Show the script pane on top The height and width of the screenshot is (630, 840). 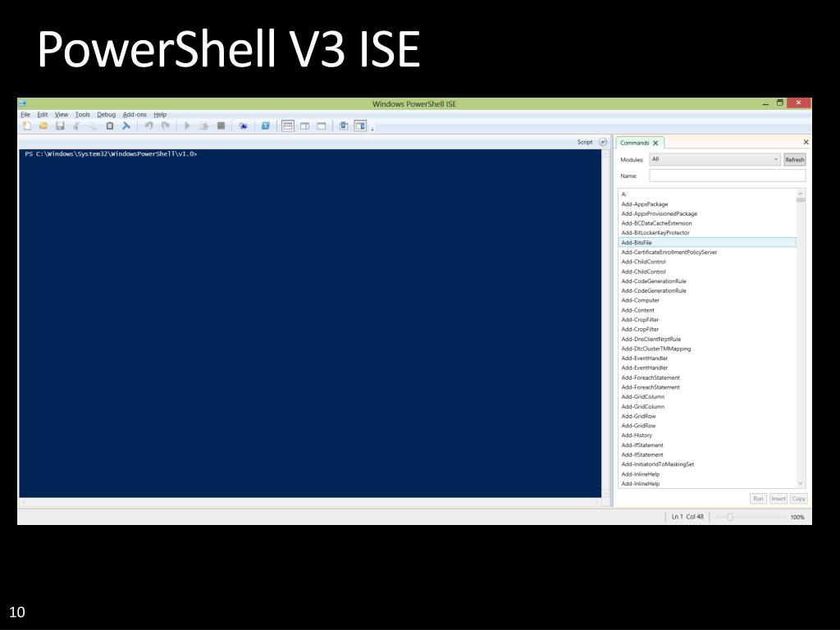288,126
